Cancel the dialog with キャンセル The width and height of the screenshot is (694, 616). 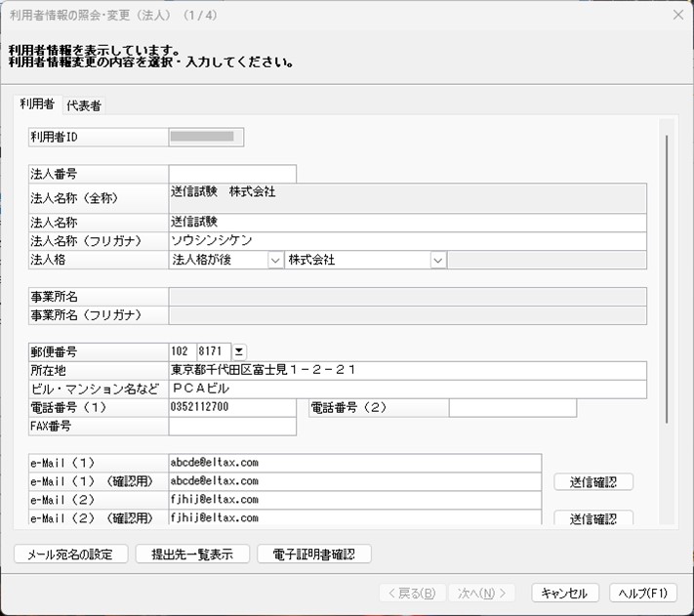(565, 593)
